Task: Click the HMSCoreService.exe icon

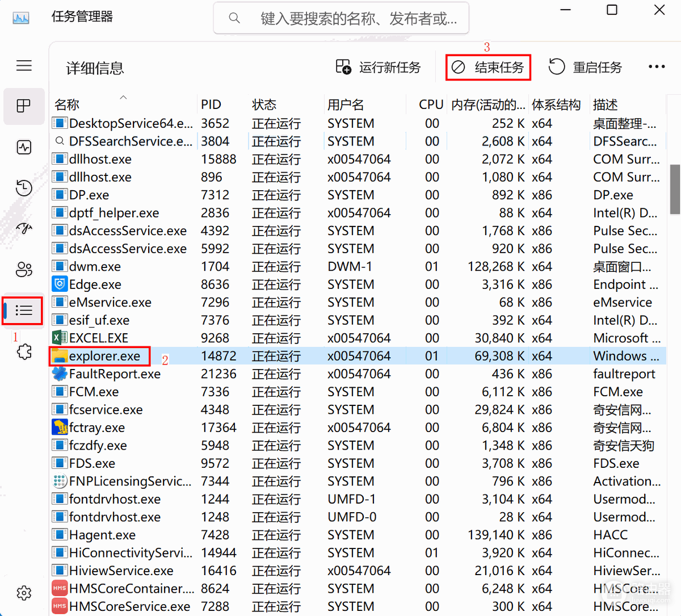Action: click(x=60, y=606)
